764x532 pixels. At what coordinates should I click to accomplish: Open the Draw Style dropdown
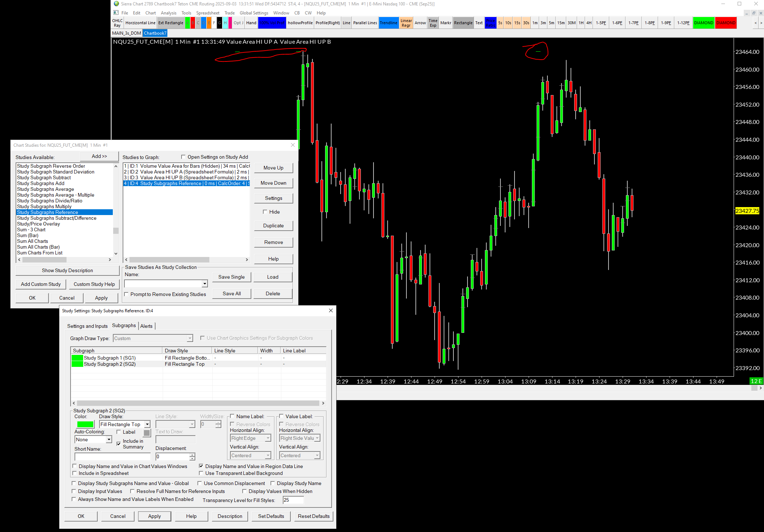[x=147, y=424]
